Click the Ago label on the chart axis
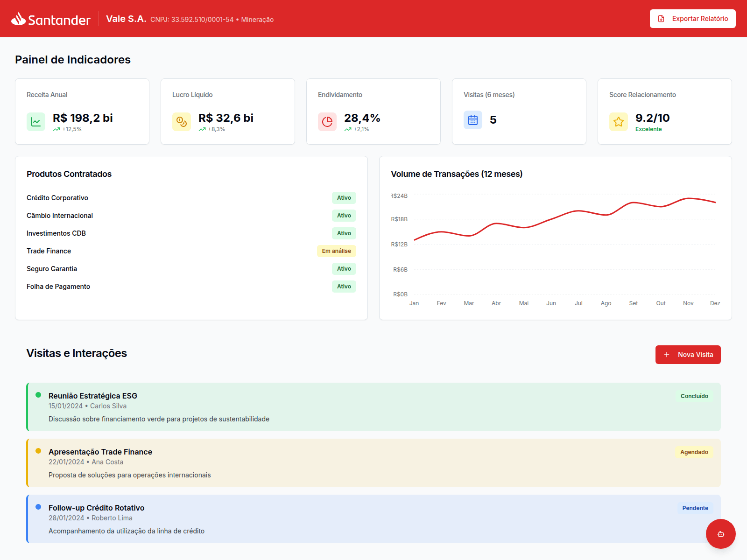This screenshot has width=747, height=560. (x=606, y=303)
